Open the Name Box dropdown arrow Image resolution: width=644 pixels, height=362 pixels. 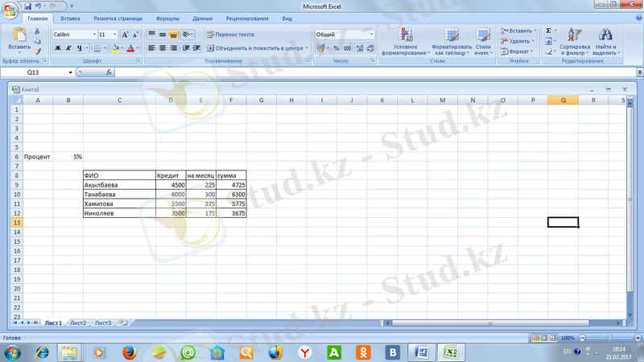pos(71,72)
